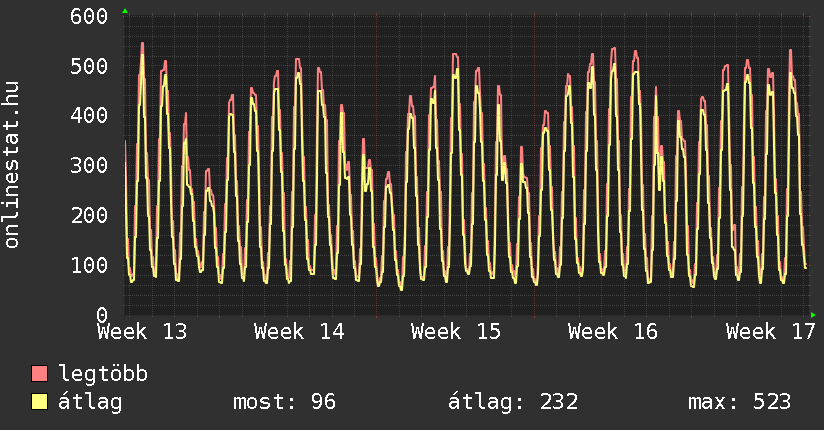Click the Week 16 axis label

pyautogui.click(x=612, y=331)
